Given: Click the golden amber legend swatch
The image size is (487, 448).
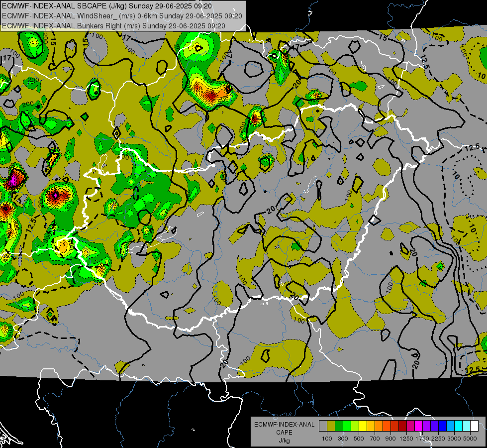Looking at the screenshot, I should coord(371,426).
